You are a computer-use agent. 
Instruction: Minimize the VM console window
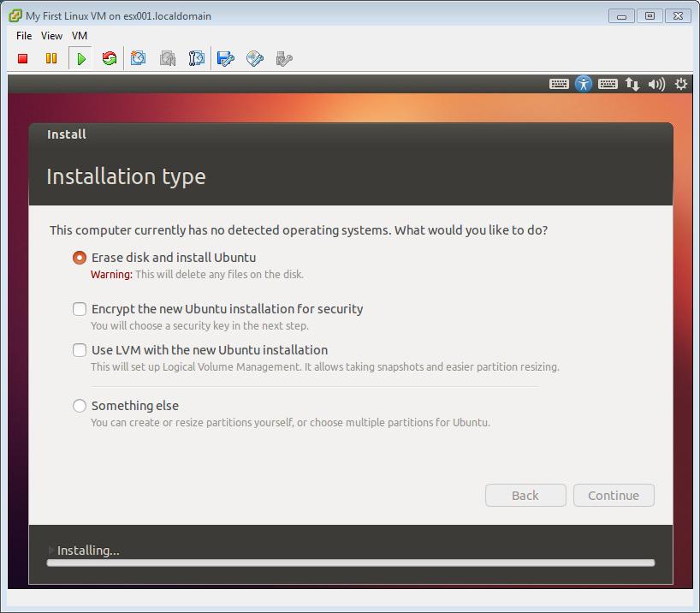pos(621,16)
